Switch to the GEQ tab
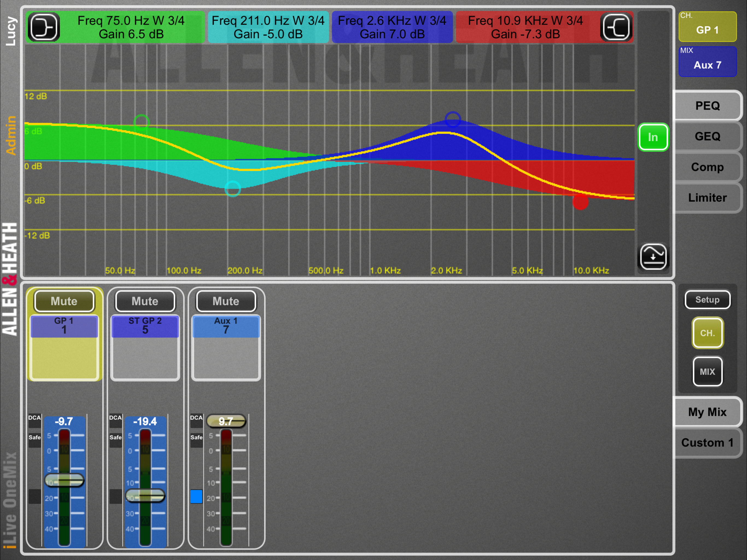Viewport: 747px width, 560px height. [x=707, y=136]
